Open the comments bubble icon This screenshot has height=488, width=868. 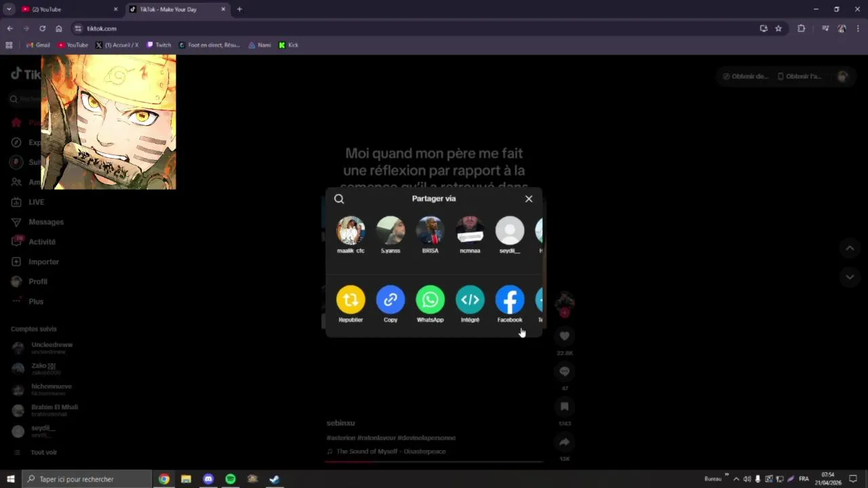coord(564,371)
